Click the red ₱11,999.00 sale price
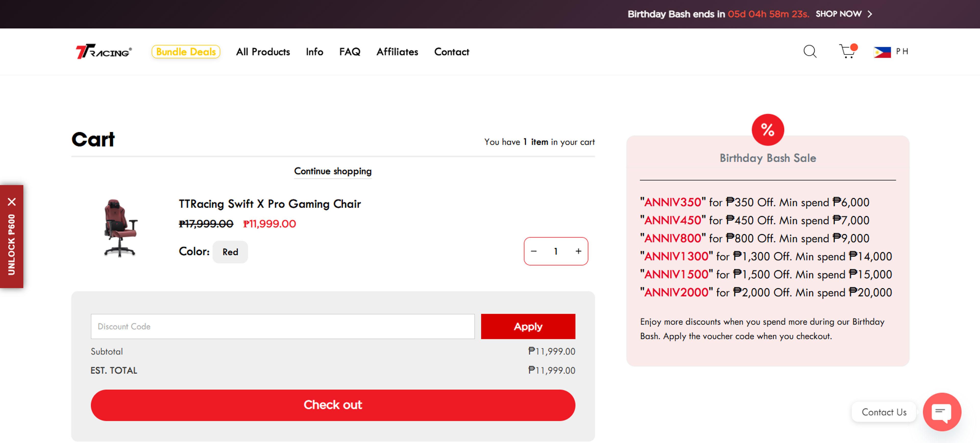Viewport: 980px width, 443px height. 269,224
